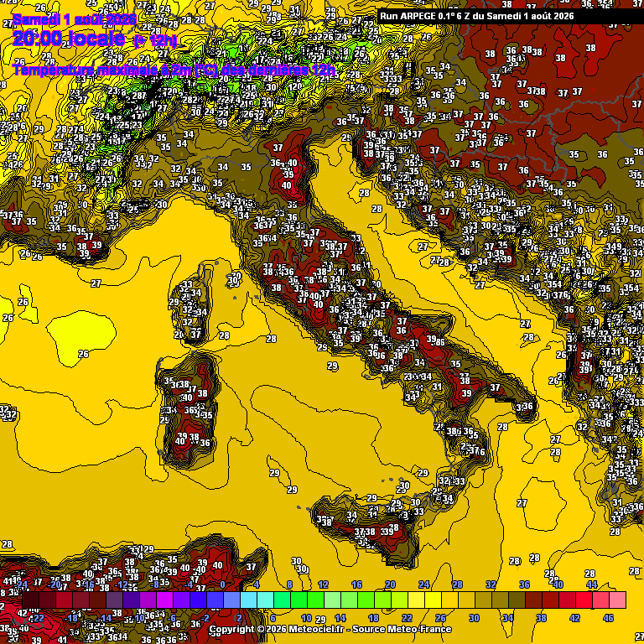The image size is (644, 644).
Task: Click the deep blue swatch between -4 and -2
Action: (x=199, y=600)
